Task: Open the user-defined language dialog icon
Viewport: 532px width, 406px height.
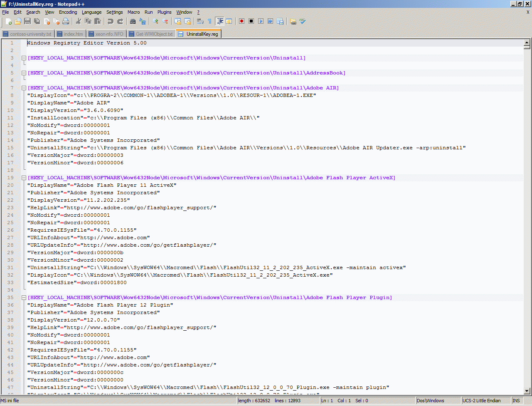Action: pyautogui.click(x=229, y=21)
